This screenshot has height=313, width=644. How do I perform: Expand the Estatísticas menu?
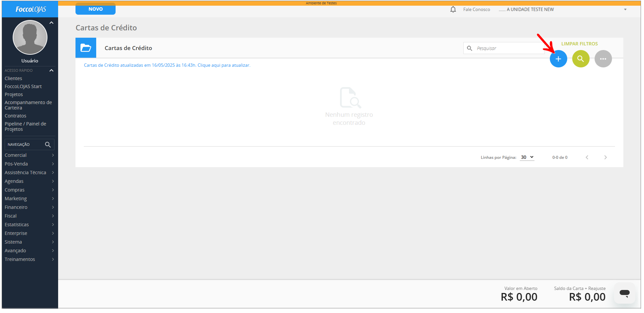click(x=29, y=225)
